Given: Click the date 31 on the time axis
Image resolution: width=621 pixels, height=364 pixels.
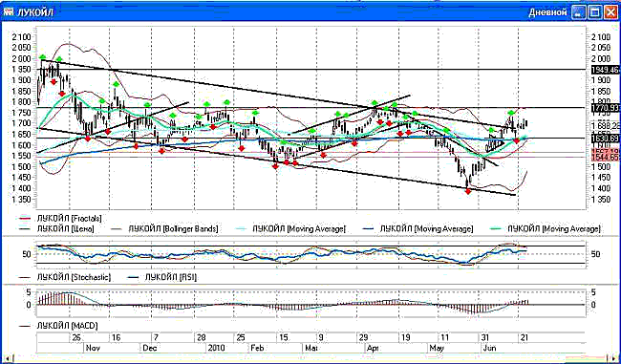Looking at the screenshot, I should click(485, 337).
